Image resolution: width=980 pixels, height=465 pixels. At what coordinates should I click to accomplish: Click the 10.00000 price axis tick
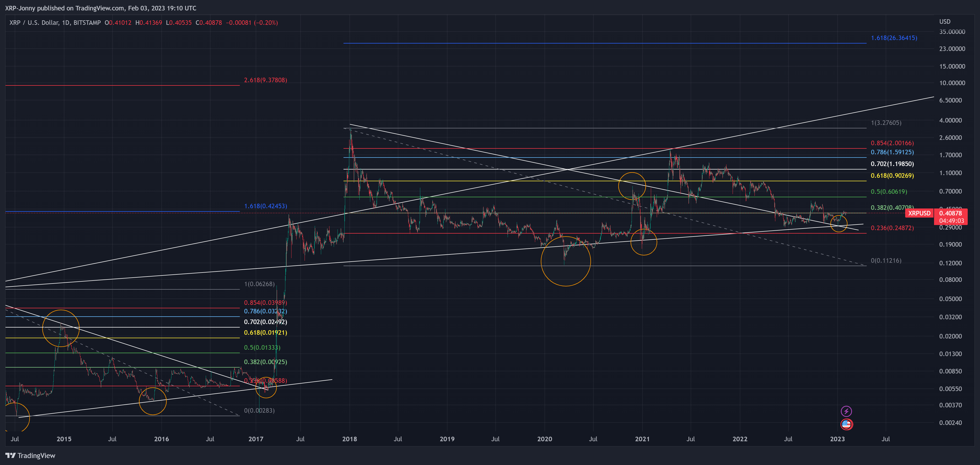tap(952, 83)
